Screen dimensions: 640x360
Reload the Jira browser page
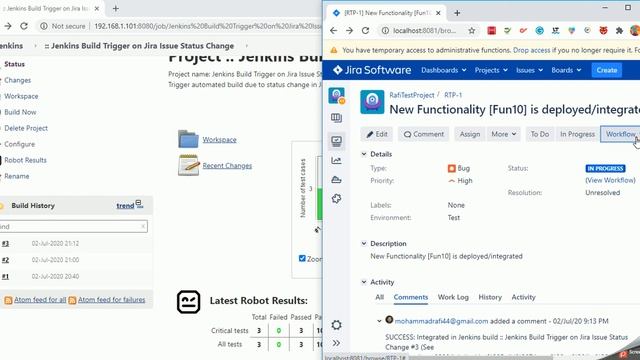[x=365, y=31]
